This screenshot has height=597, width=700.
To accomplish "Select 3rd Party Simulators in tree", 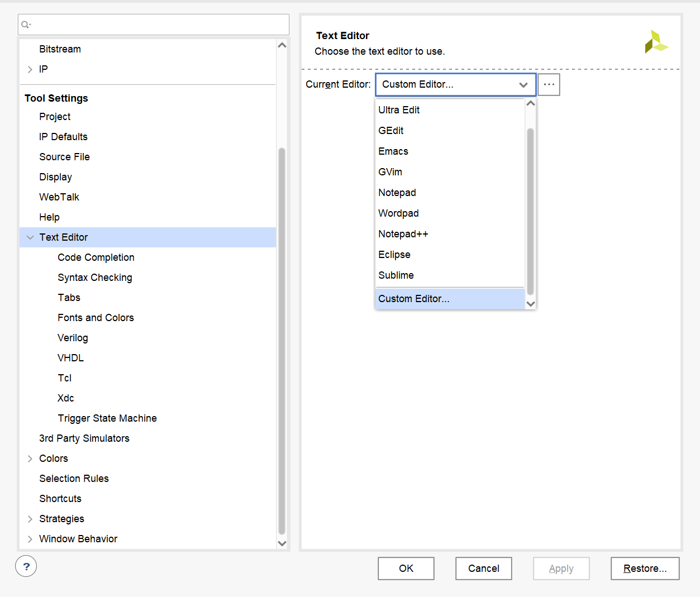I will (84, 438).
